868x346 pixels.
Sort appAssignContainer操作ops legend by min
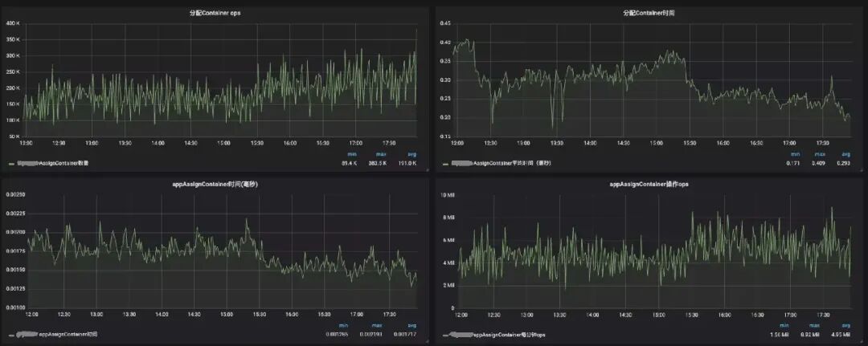pos(784,327)
